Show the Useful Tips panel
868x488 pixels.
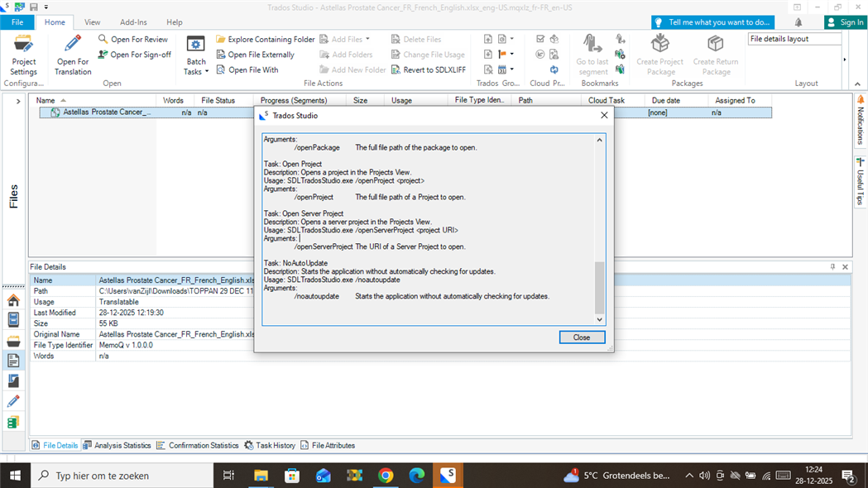[861, 178]
